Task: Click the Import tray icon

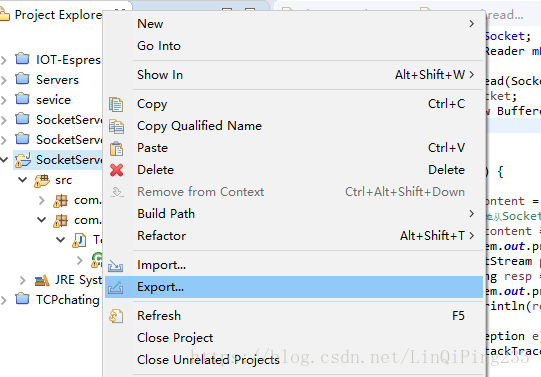Action: (115, 266)
